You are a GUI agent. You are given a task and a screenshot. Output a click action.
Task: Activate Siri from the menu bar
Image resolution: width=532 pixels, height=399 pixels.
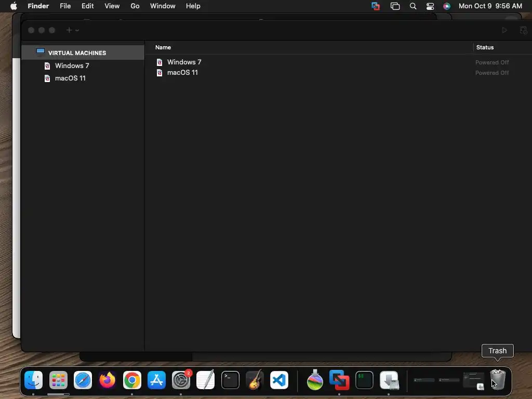(447, 6)
